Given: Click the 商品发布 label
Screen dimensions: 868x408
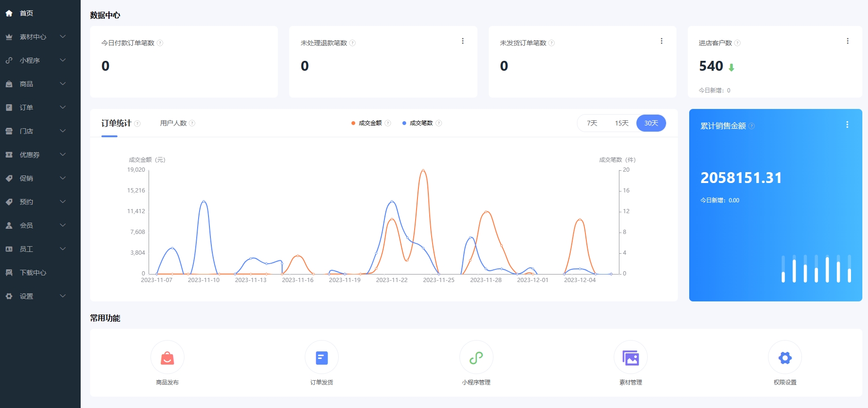Looking at the screenshot, I should click(167, 383).
